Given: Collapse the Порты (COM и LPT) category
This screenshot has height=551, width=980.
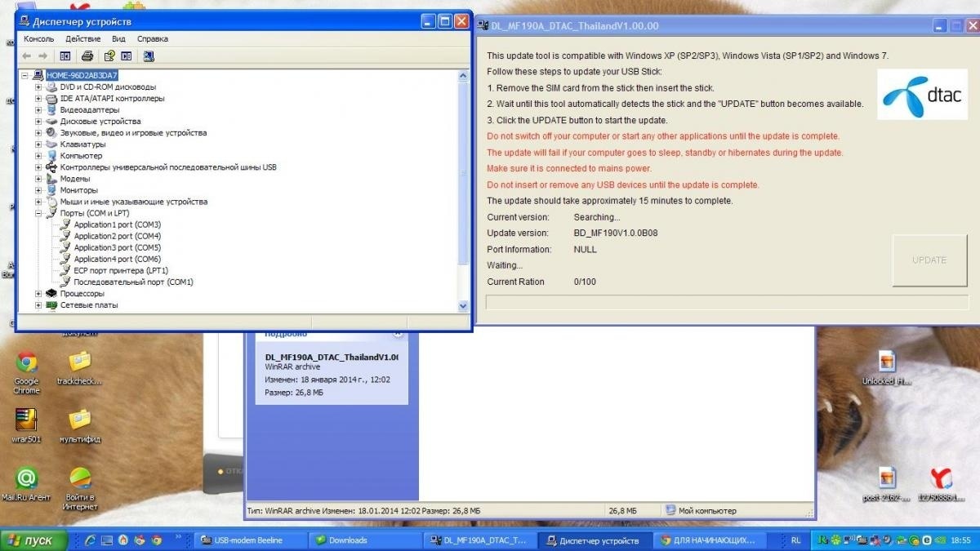Looking at the screenshot, I should coord(38,213).
